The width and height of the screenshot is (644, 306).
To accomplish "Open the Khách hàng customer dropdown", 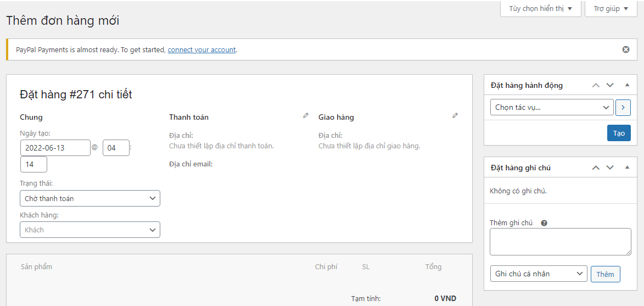I will [x=90, y=230].
